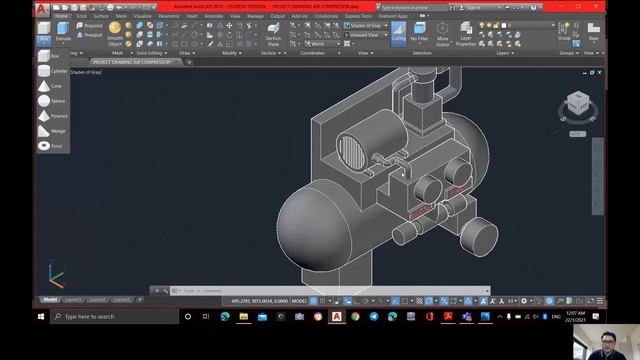Switch to the Visualize ribbon tab
640x360 pixels.
click(x=142, y=16)
